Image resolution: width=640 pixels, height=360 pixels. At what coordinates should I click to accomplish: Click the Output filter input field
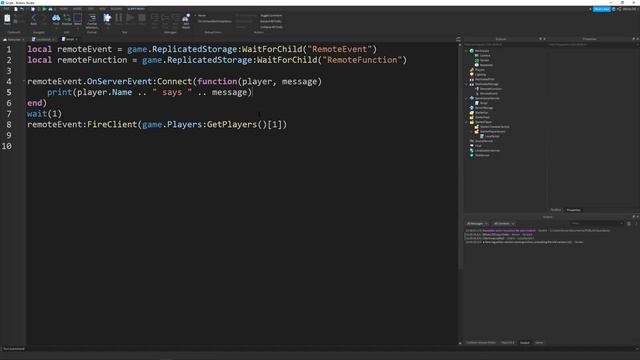pos(597,224)
